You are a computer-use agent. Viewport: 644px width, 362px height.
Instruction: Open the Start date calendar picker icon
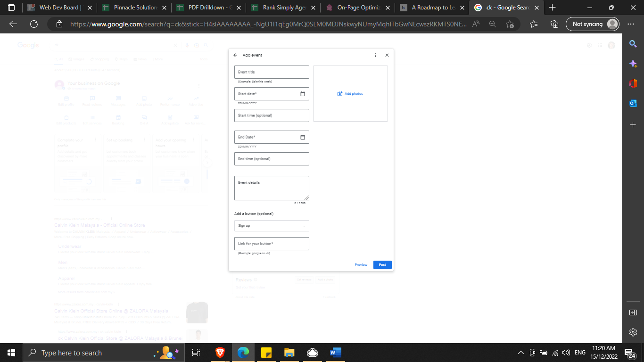303,94
